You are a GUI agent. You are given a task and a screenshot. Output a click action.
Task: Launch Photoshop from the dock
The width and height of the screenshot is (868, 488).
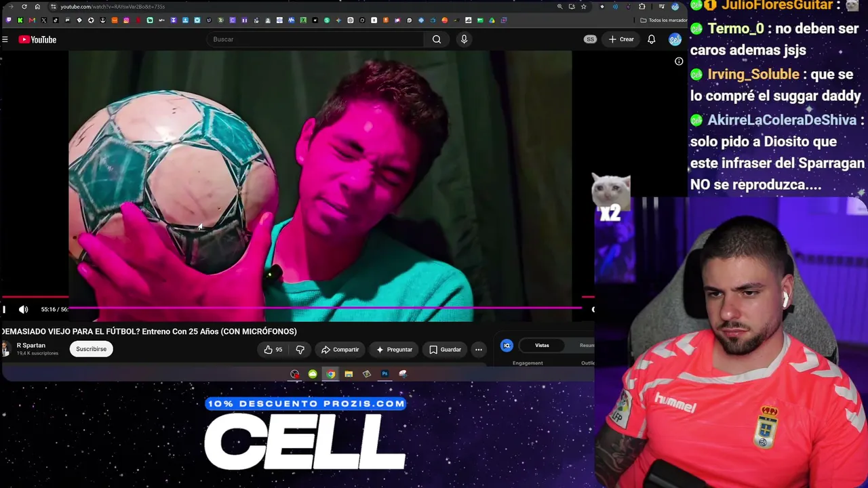tap(384, 374)
